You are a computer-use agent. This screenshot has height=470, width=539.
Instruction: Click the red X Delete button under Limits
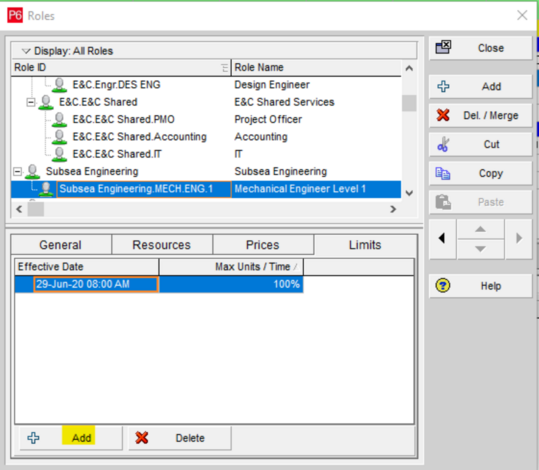tap(180, 438)
